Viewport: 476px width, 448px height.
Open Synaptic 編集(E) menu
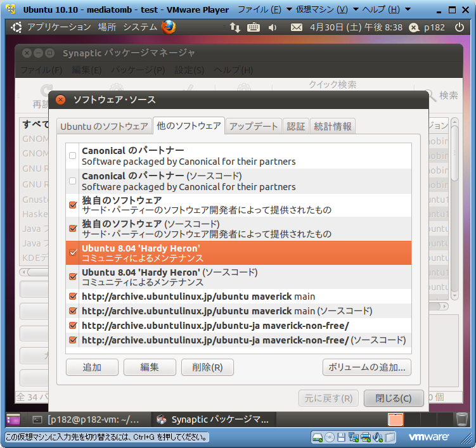(x=87, y=70)
